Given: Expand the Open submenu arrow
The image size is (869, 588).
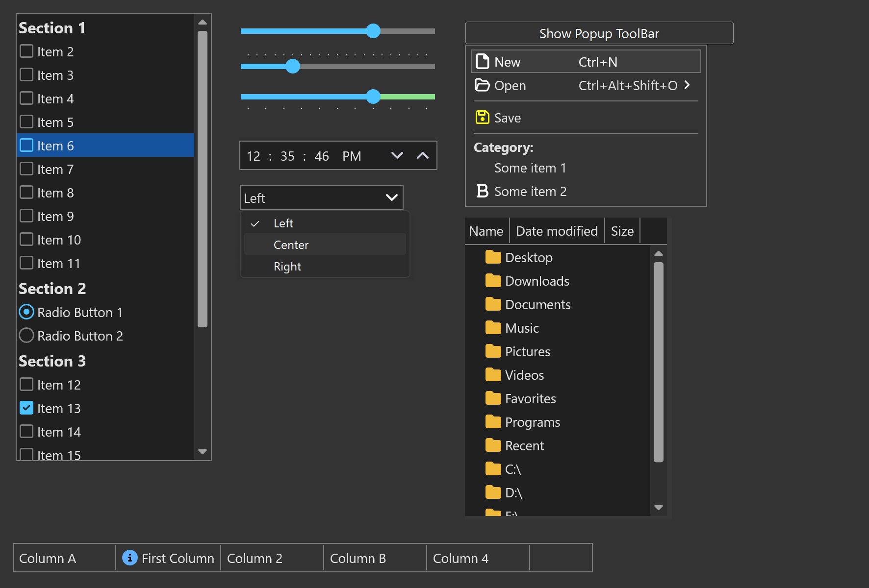Looking at the screenshot, I should click(x=688, y=85).
